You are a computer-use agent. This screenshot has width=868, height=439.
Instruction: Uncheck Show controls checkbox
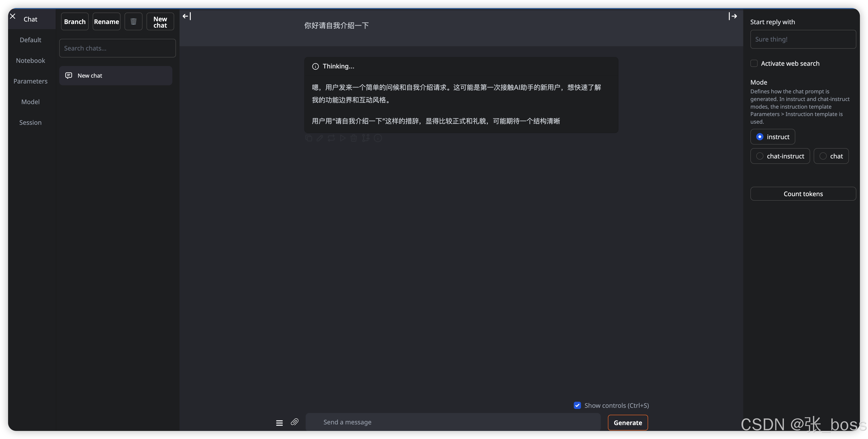577,405
